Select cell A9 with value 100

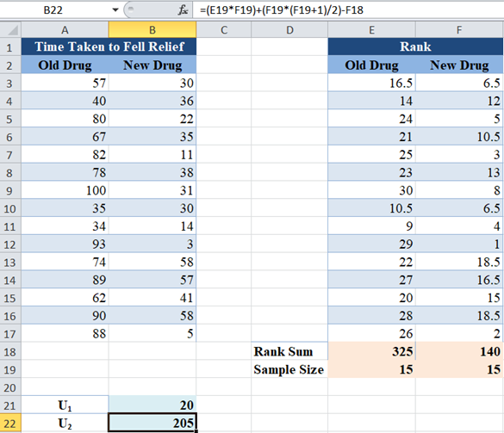65,190
